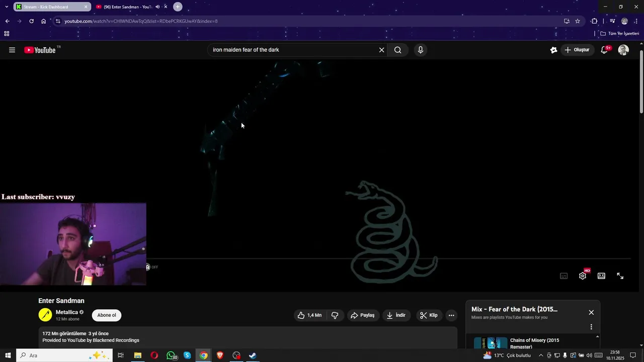This screenshot has width=644, height=362.
Task: Click the sparkle icon beside Oluştur
Action: [553, 50]
